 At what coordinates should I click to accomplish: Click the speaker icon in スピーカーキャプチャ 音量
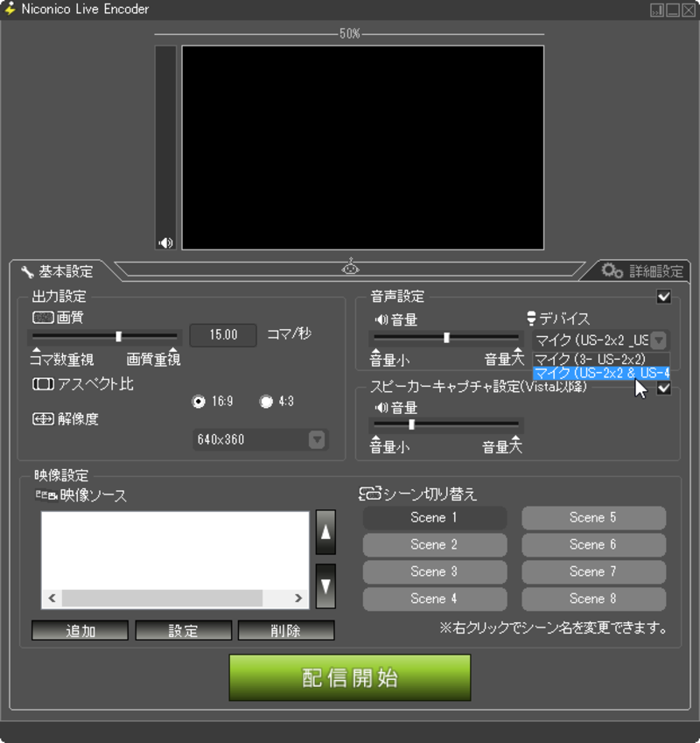point(381,408)
